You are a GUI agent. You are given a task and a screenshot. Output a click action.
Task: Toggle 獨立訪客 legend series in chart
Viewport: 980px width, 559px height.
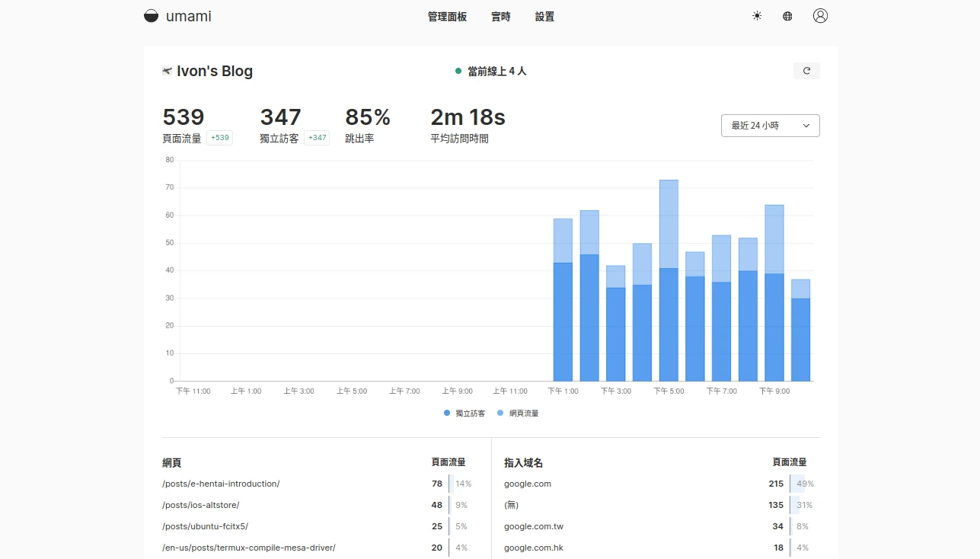464,413
